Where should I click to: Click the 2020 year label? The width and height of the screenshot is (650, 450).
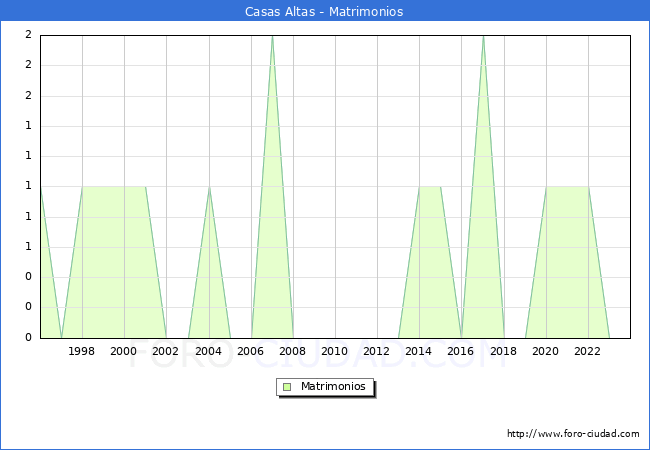pyautogui.click(x=545, y=351)
